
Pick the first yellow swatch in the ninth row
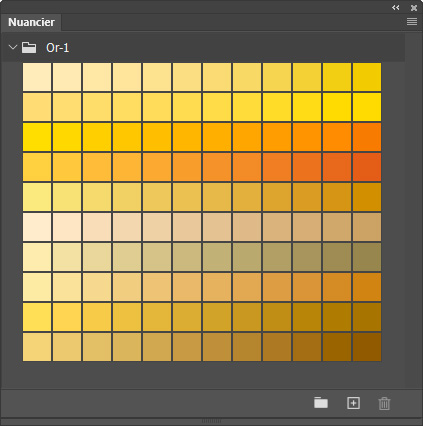[37, 317]
